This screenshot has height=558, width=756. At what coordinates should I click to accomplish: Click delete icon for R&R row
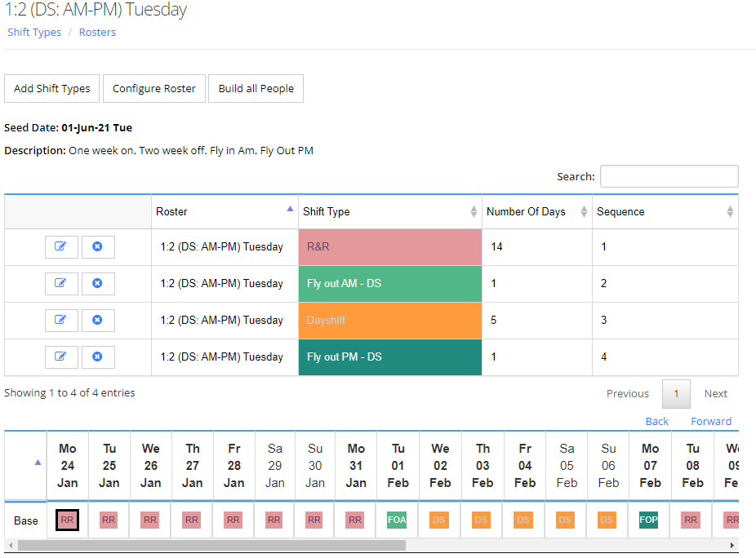click(x=98, y=246)
